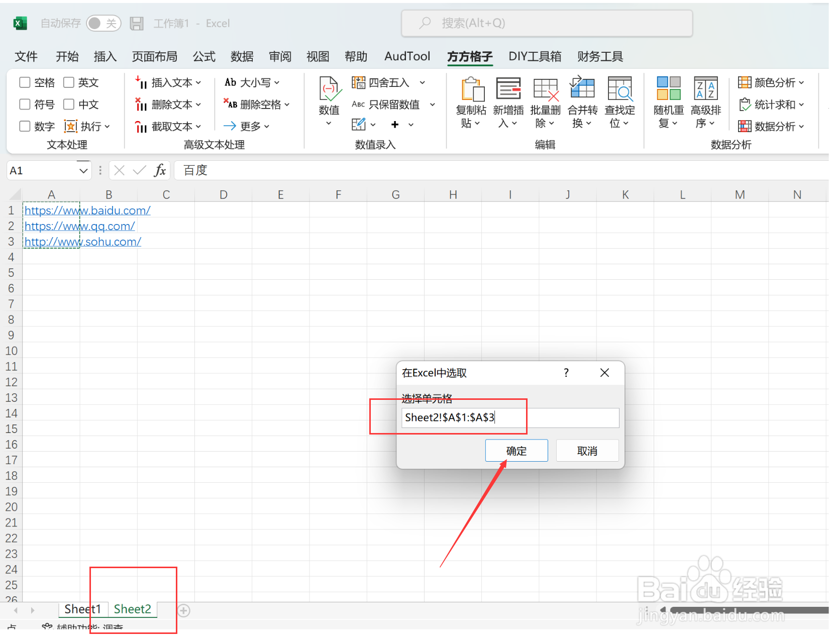Image resolution: width=830 pixels, height=644 pixels.
Task: Click the 取消 button in dialog
Action: click(587, 451)
